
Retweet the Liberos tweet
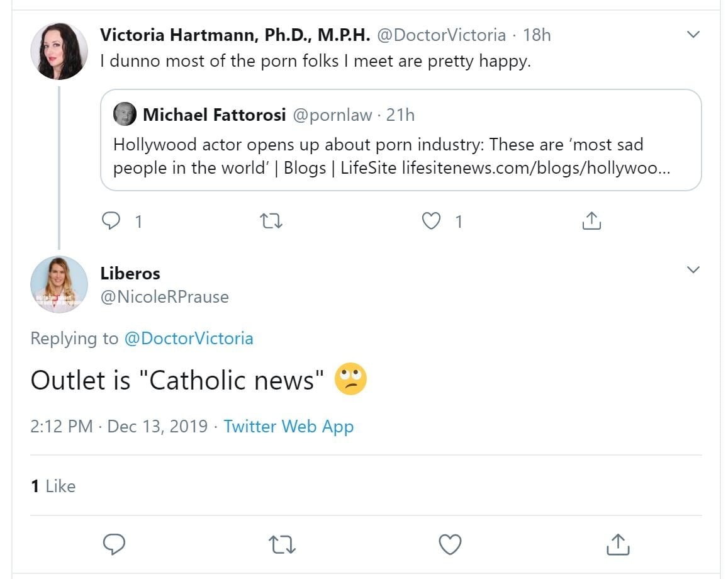click(x=282, y=544)
